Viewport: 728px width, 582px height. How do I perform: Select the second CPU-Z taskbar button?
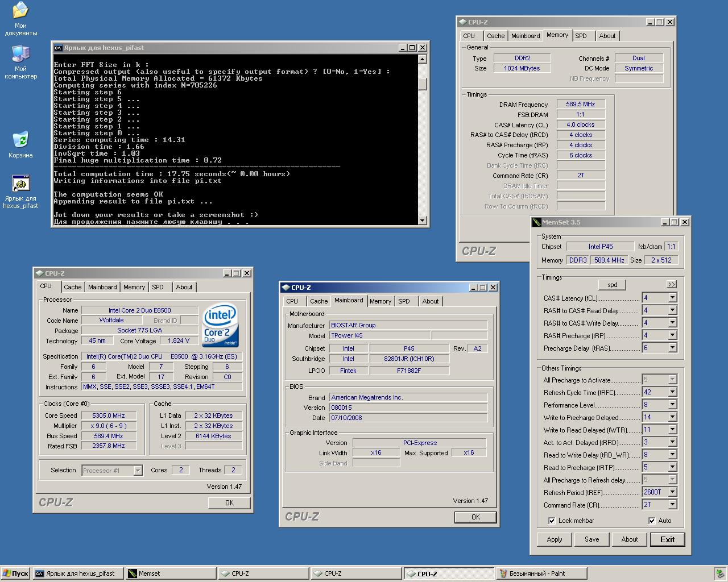(356, 573)
